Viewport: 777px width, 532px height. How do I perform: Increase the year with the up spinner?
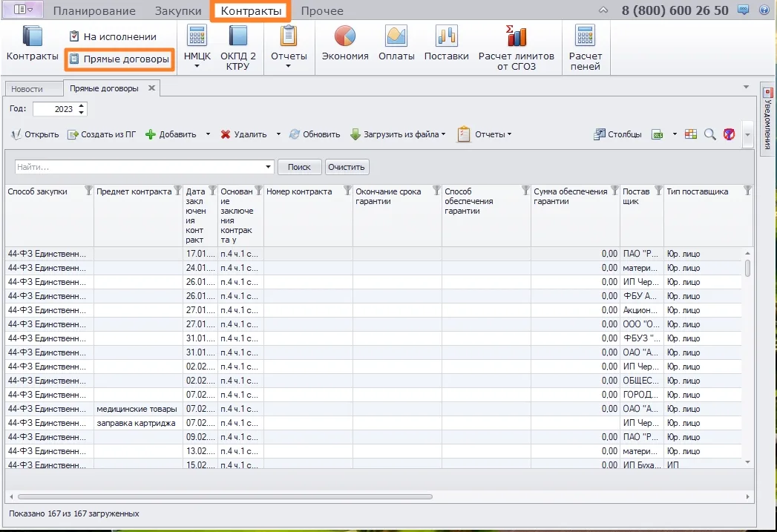pos(82,105)
